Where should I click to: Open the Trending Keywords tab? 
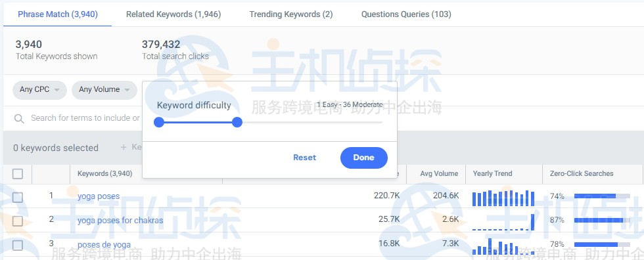(290, 14)
